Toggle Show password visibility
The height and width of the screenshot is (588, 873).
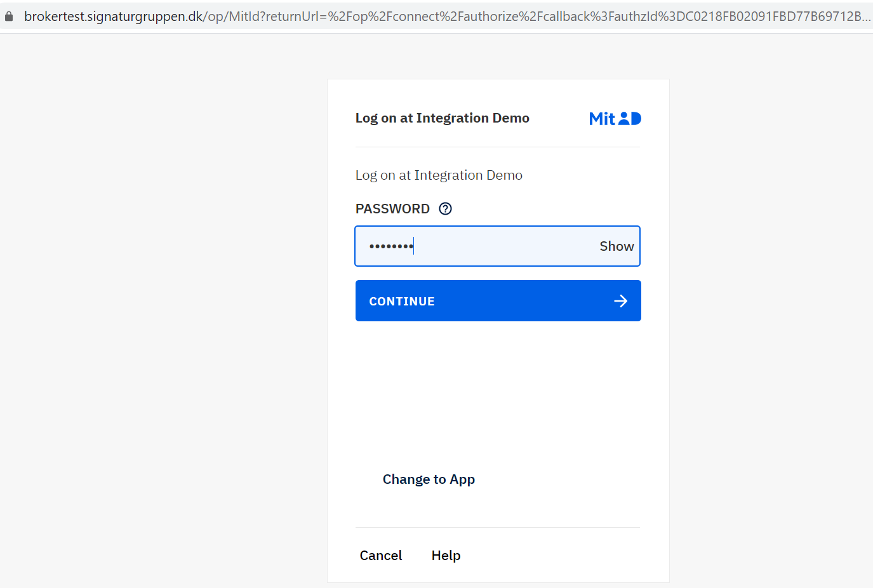point(616,246)
